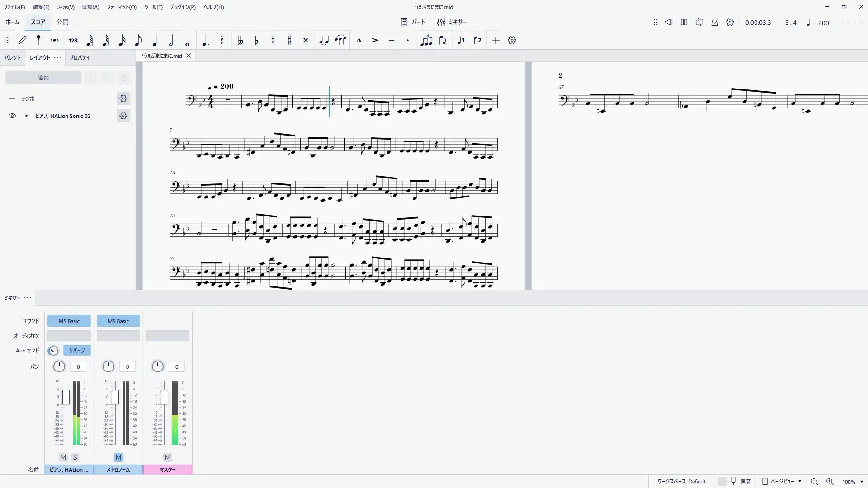The height and width of the screenshot is (488, 868).
Task: Toggle the metronome icon
Action: point(715,23)
